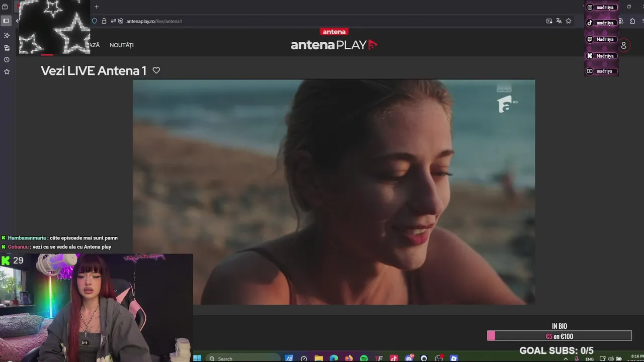The height and width of the screenshot is (362, 644).
Task: Toggle the browser sidebar panel button
Action: 6,21
